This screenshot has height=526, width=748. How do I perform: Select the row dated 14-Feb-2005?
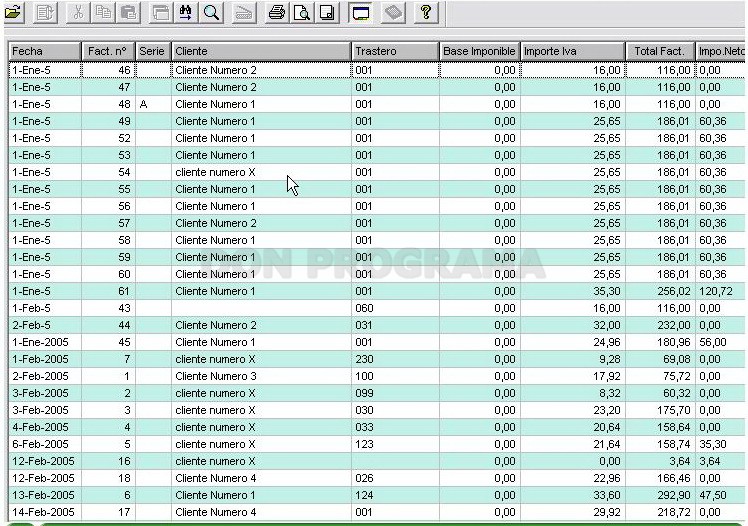pyautogui.click(x=377, y=512)
